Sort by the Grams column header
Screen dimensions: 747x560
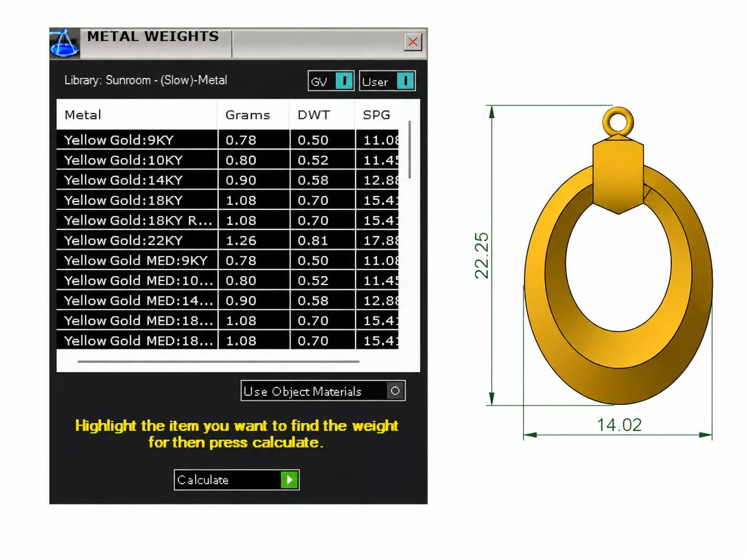click(253, 114)
